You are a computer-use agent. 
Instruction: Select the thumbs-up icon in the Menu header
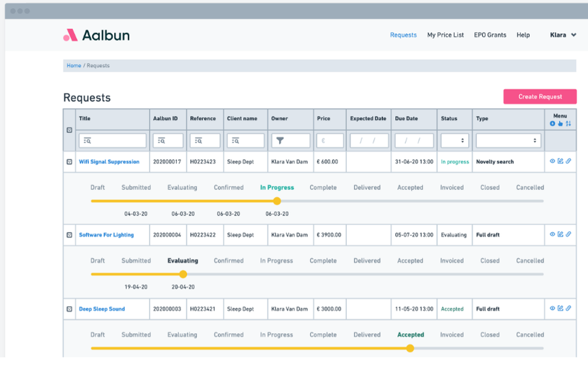pos(560,123)
